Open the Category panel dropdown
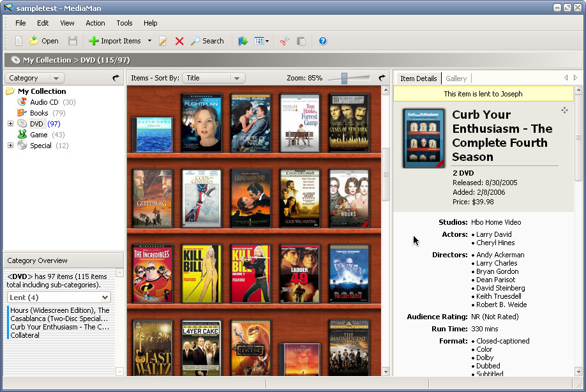 (34, 78)
